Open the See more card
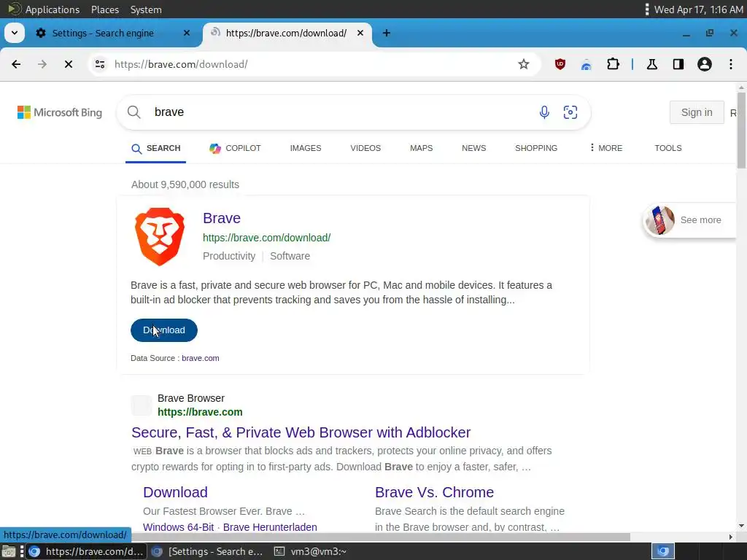The height and width of the screenshot is (560, 747). click(690, 220)
